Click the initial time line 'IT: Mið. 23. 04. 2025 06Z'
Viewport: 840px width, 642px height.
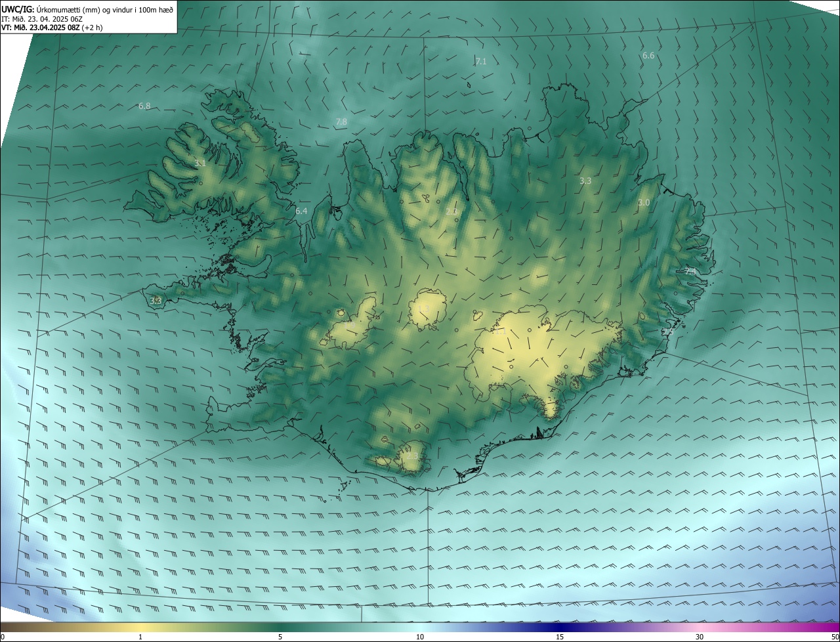tap(42, 18)
